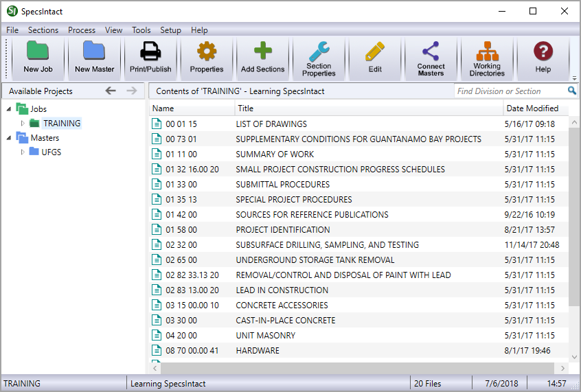
Task: Click document icon for section 00 01 15
Action: pos(157,124)
